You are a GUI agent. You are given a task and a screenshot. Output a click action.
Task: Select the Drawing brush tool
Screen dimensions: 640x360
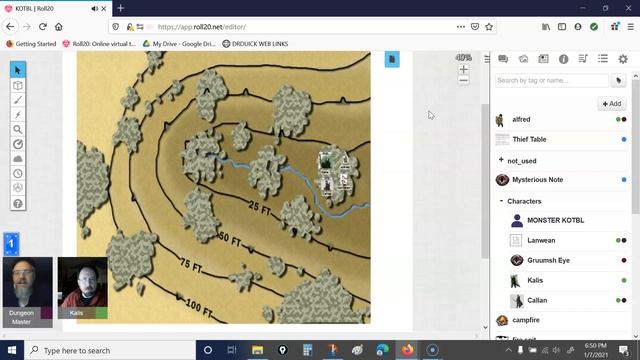point(18,100)
